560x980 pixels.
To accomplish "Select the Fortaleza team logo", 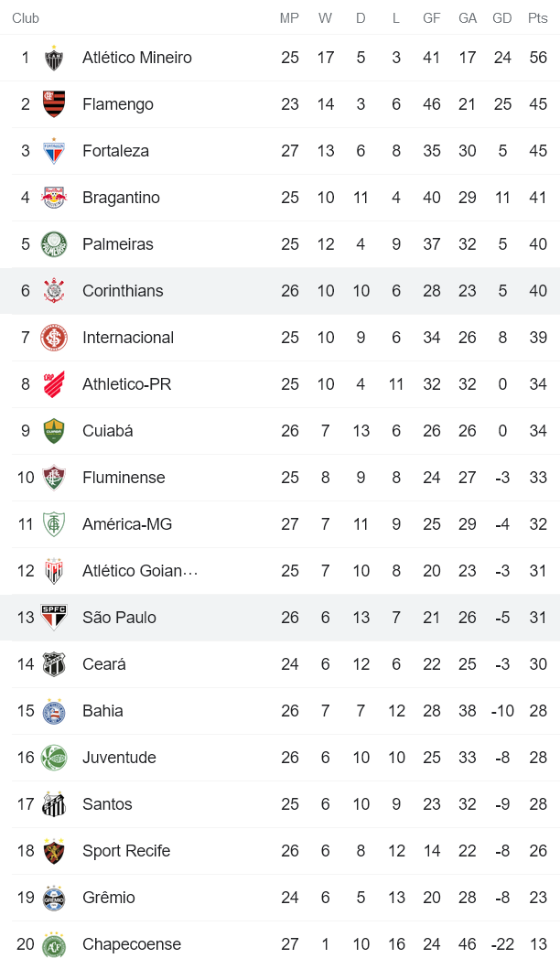I will (54, 151).
